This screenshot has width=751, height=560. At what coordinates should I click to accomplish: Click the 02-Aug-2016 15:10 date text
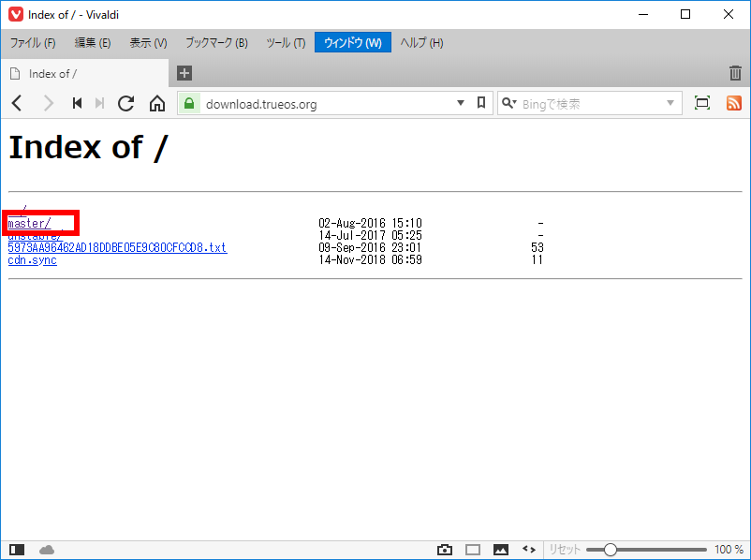point(370,223)
